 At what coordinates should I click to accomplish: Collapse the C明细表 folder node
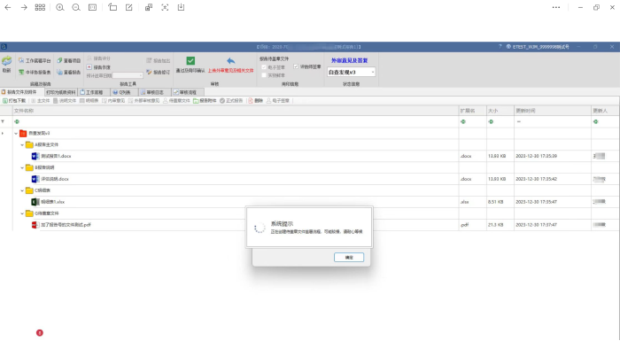coord(22,190)
